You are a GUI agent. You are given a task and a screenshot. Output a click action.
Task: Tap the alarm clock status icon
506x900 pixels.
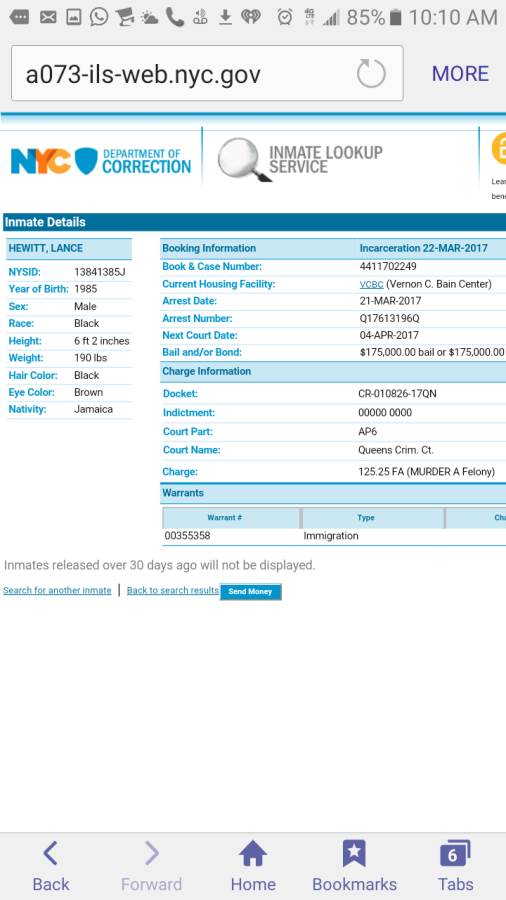pyautogui.click(x=285, y=18)
